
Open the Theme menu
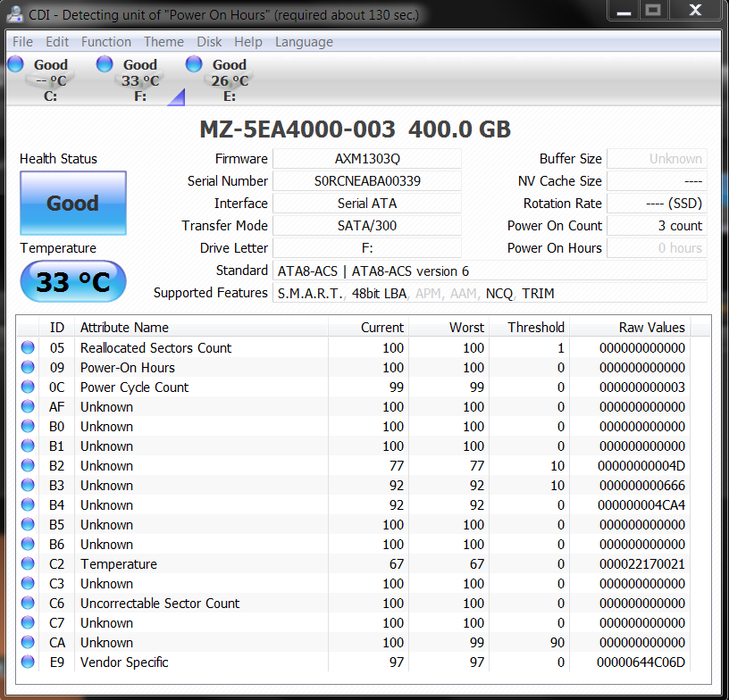[163, 42]
